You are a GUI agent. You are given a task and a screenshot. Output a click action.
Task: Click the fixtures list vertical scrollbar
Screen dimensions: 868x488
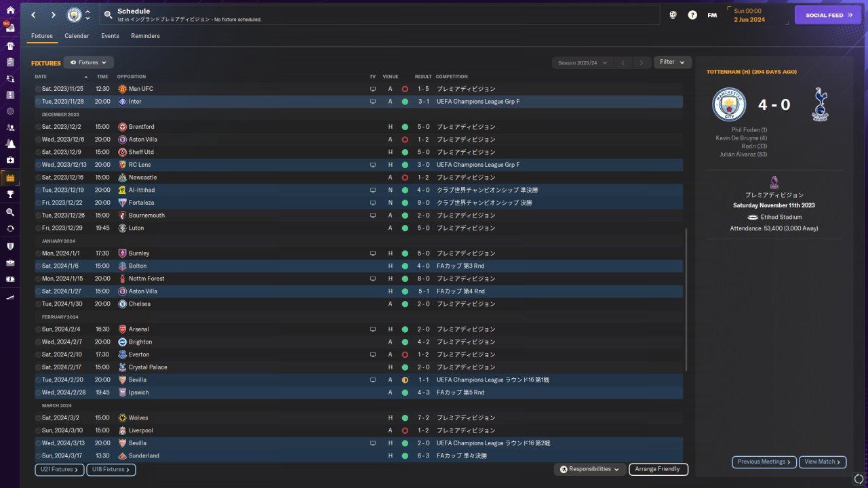coord(686,300)
